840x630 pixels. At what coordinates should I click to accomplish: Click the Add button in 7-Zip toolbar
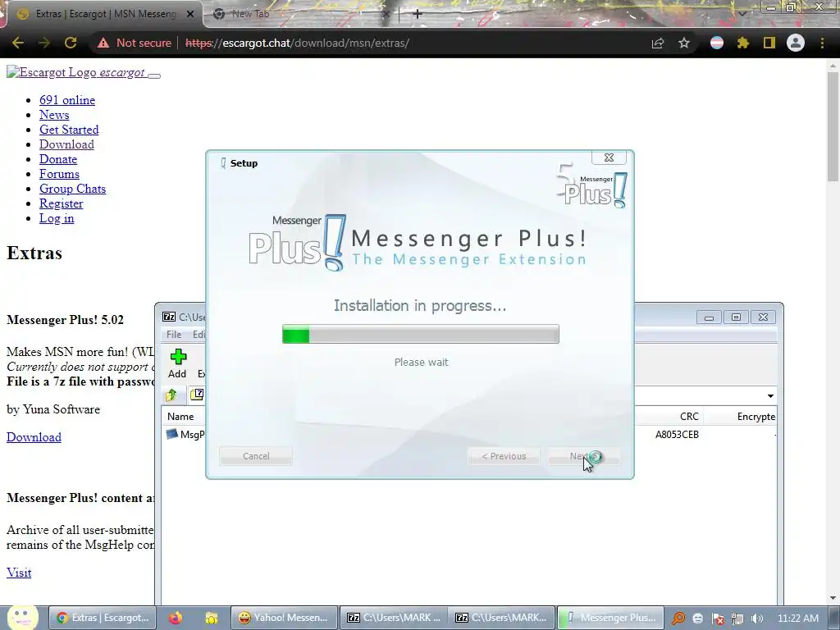click(x=177, y=363)
